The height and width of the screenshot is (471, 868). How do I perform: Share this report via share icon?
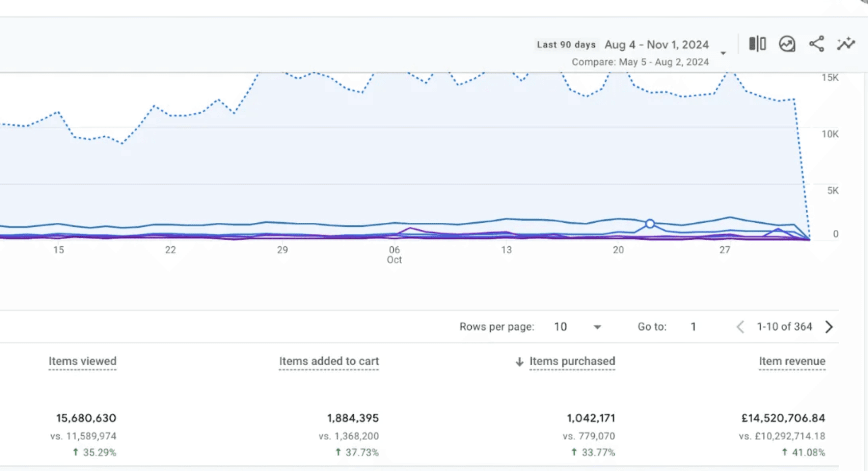[817, 44]
